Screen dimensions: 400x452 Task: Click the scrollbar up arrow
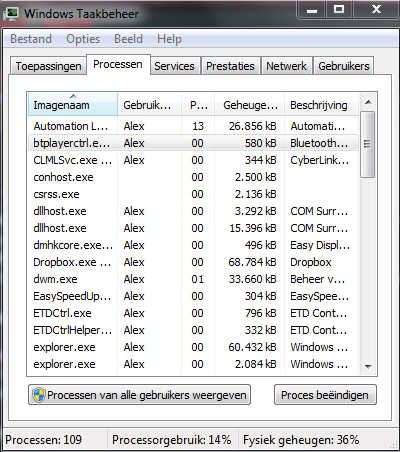coord(368,102)
